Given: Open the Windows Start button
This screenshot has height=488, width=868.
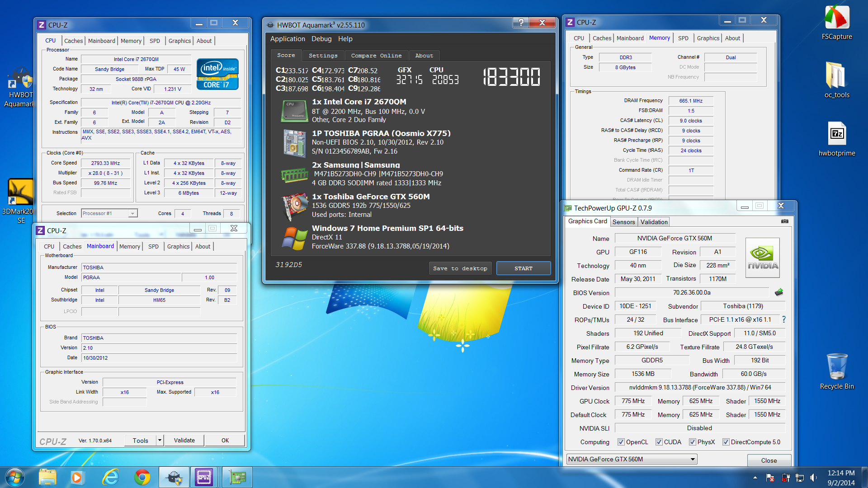Looking at the screenshot, I should click(14, 477).
